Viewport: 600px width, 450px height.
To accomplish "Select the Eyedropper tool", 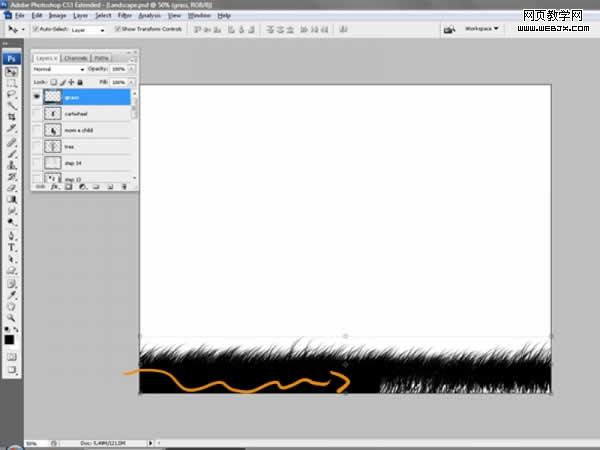I will click(x=11, y=295).
